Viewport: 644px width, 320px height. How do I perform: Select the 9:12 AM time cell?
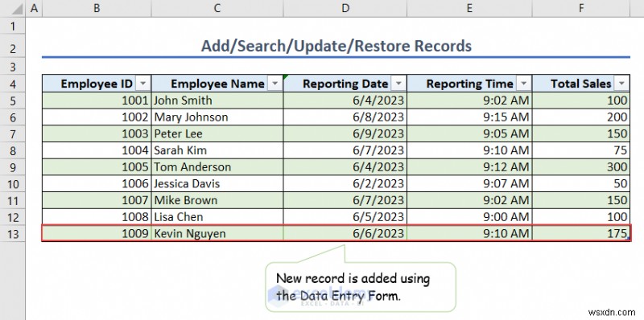(x=469, y=167)
